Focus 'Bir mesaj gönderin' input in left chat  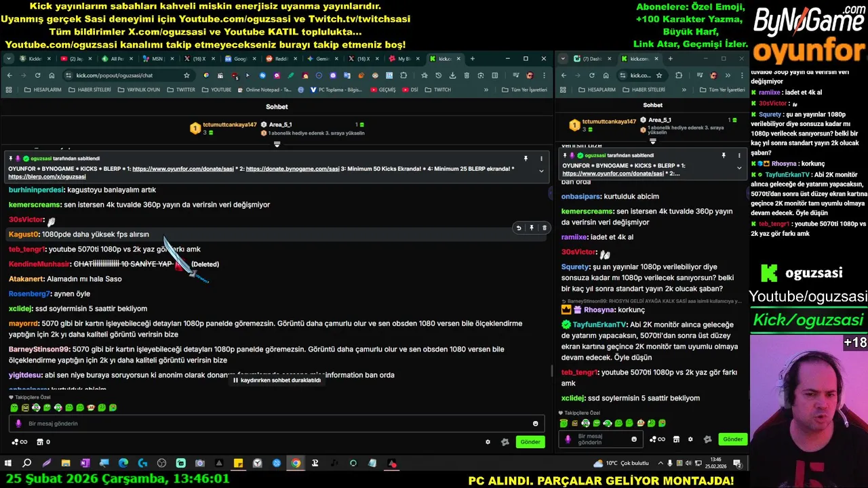[x=277, y=424]
